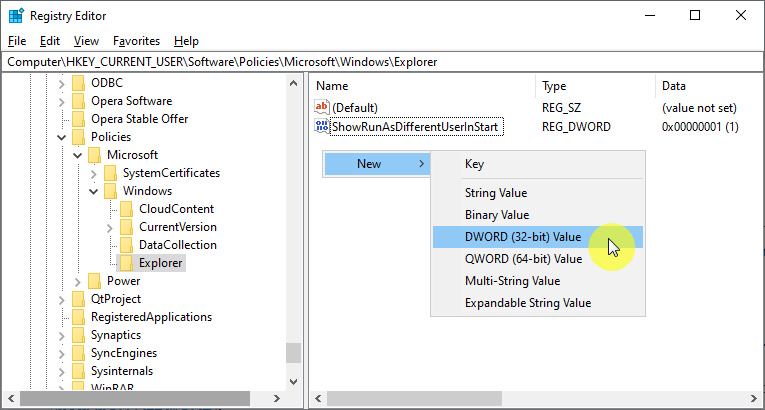The height and width of the screenshot is (410, 765).
Task: Click the ShowRunAsDifferentUserInStart DWORD icon
Action: 322,127
